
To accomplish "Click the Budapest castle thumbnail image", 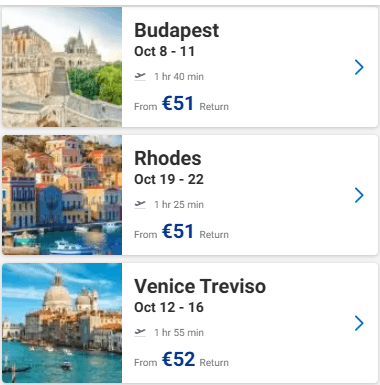I will (62, 67).
